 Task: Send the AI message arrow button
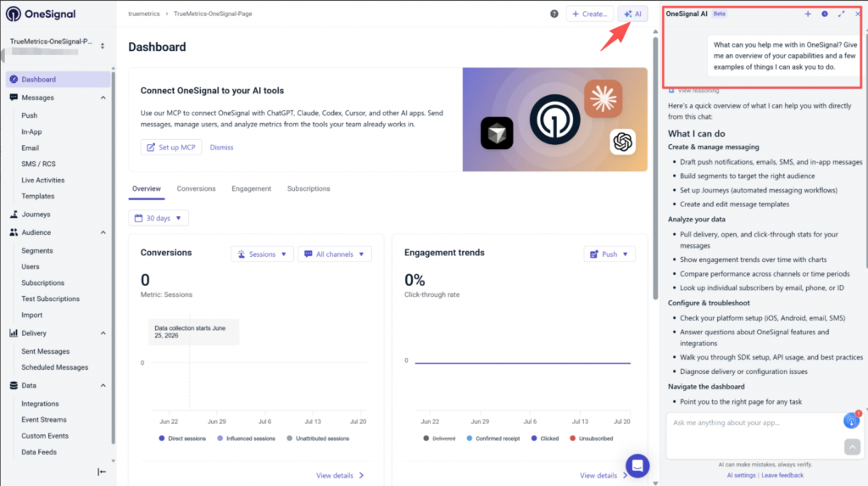[852, 447]
